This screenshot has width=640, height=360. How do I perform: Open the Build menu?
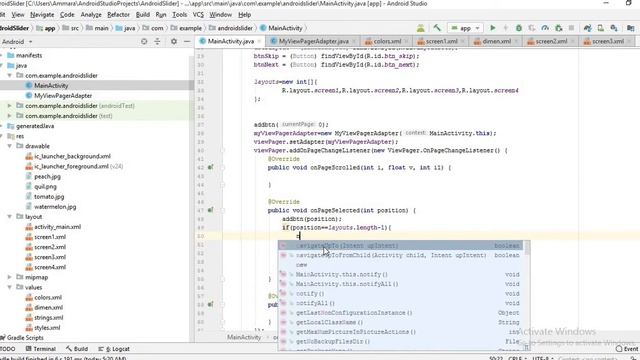coord(143,15)
